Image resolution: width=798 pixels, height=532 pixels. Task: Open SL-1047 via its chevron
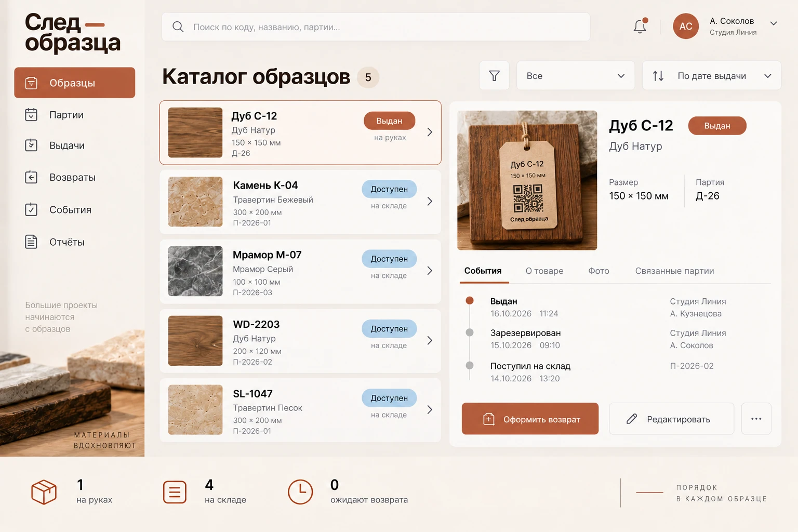point(430,409)
